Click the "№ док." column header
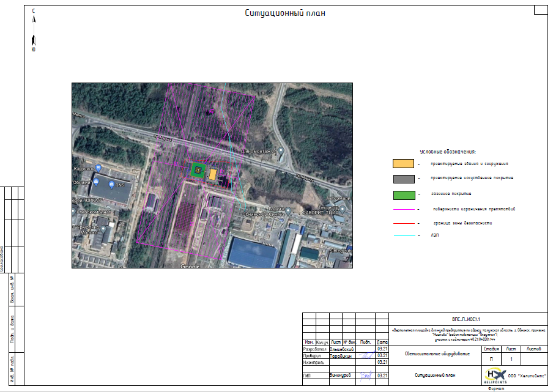Viewport: 553px width, 392px height. [349, 342]
